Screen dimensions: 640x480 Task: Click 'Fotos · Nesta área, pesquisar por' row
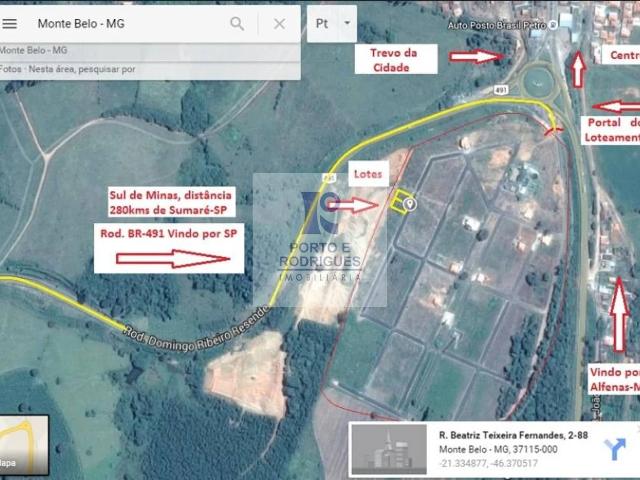click(x=150, y=69)
